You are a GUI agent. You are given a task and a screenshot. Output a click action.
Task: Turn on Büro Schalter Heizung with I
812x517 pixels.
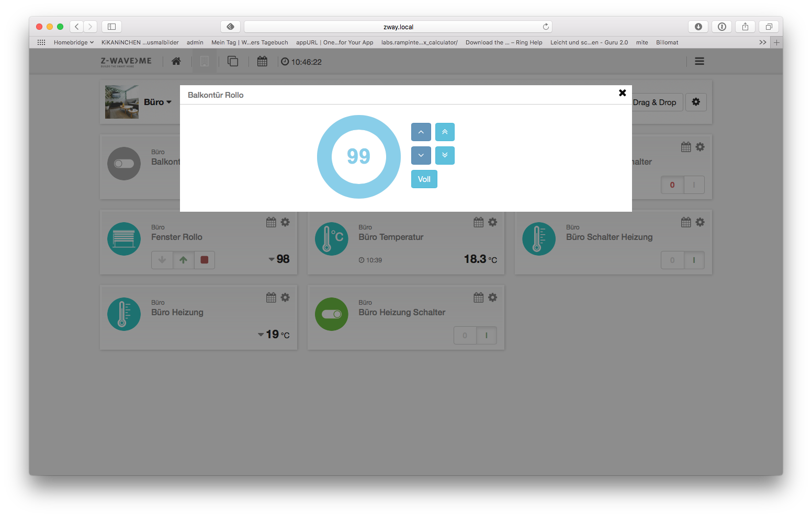coord(694,260)
